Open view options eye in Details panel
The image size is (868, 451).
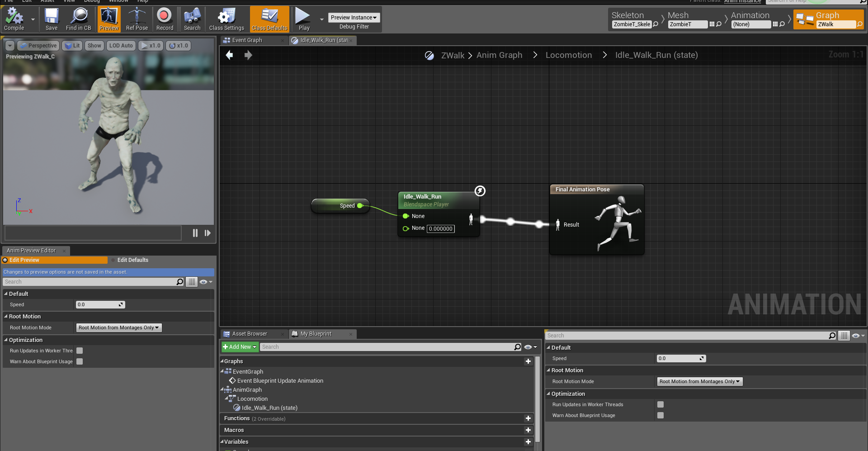858,336
